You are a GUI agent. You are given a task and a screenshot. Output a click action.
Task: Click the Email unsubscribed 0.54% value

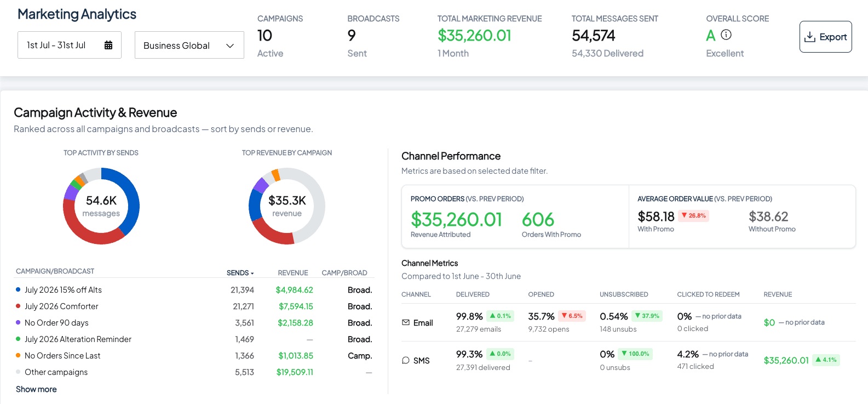click(x=614, y=316)
